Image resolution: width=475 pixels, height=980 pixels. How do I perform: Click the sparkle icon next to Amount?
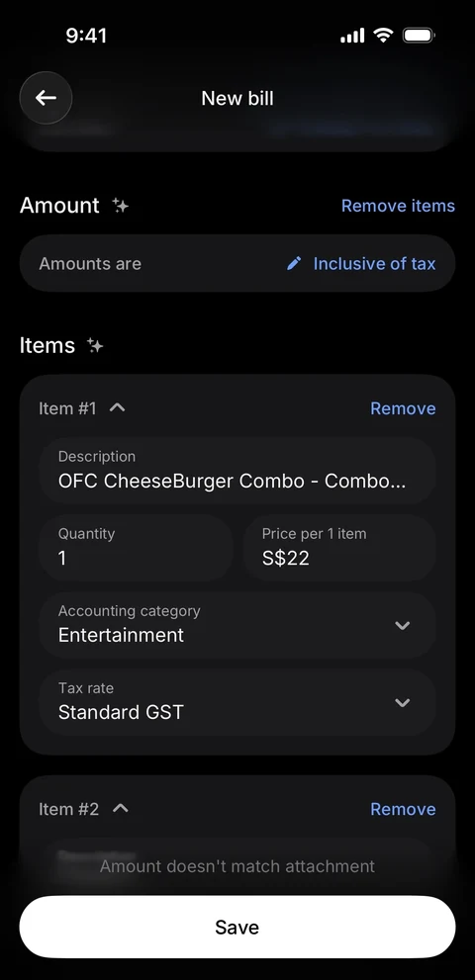pyautogui.click(x=120, y=206)
